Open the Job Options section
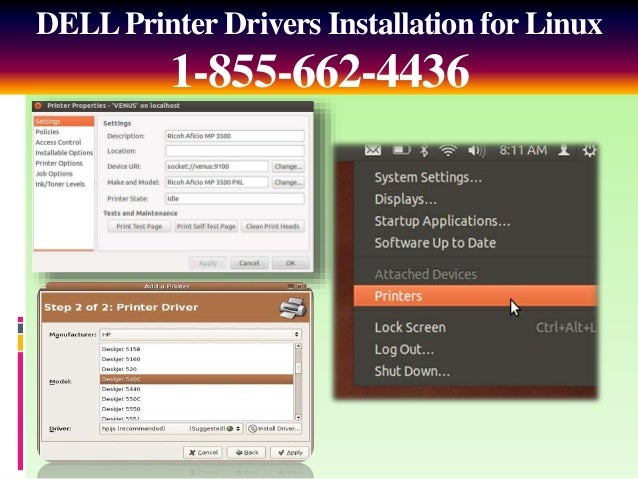This screenshot has height=479, width=638. (x=54, y=174)
